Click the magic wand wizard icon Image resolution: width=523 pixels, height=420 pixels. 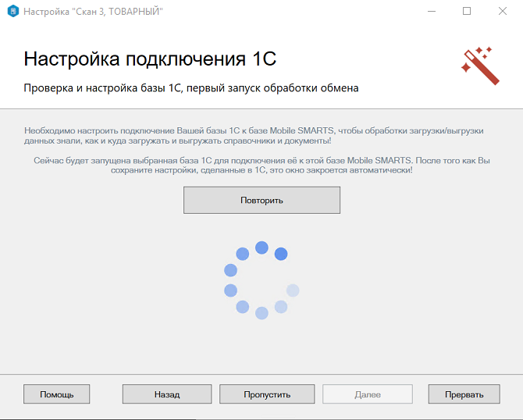pos(480,66)
